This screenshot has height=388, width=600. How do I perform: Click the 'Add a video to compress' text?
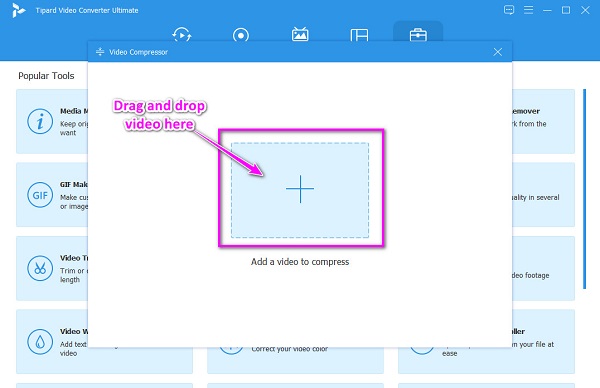click(x=300, y=262)
